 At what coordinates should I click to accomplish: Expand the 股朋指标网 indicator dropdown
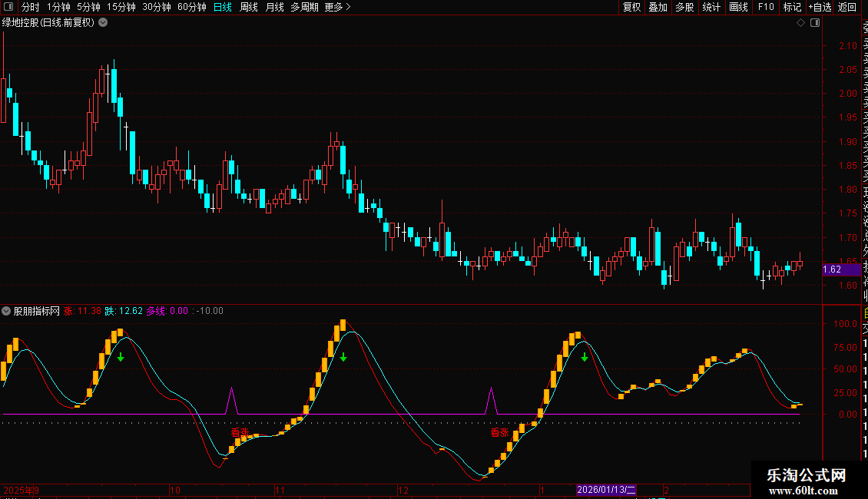(7, 311)
